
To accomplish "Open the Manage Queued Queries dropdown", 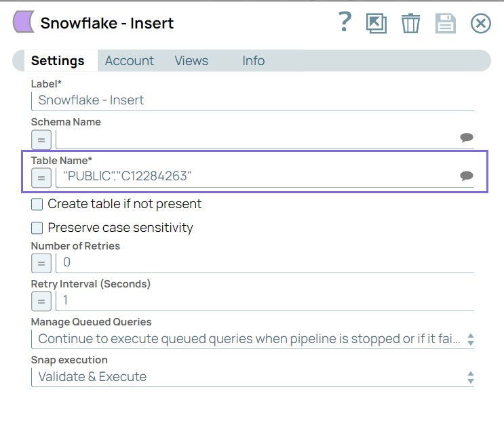I will click(x=252, y=339).
